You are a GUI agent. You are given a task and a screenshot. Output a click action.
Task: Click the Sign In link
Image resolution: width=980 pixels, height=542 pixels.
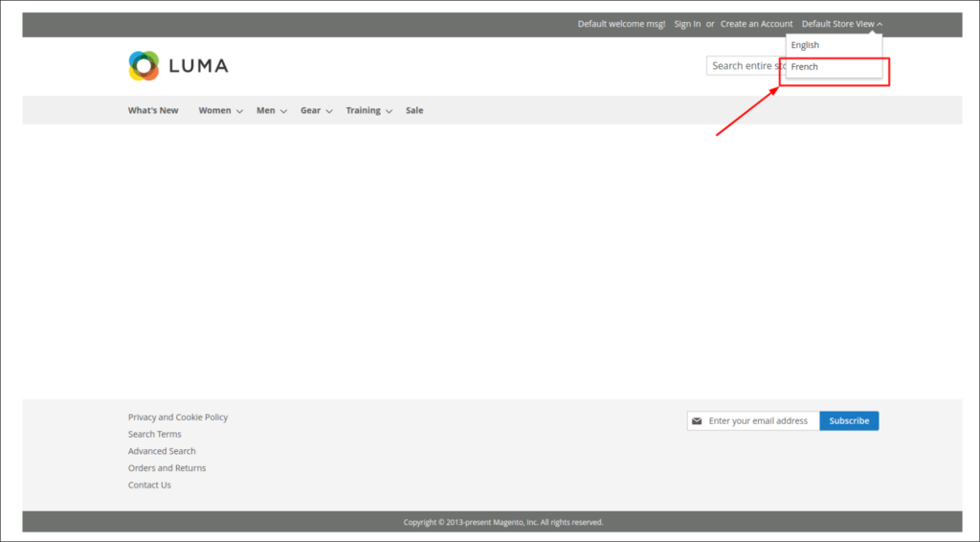[687, 24]
